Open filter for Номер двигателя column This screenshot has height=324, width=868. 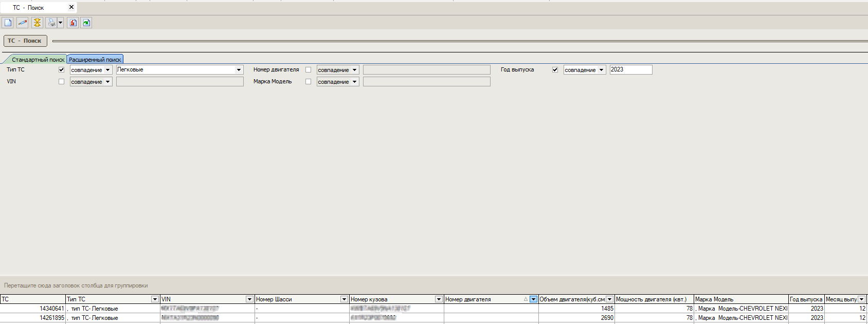coord(533,299)
